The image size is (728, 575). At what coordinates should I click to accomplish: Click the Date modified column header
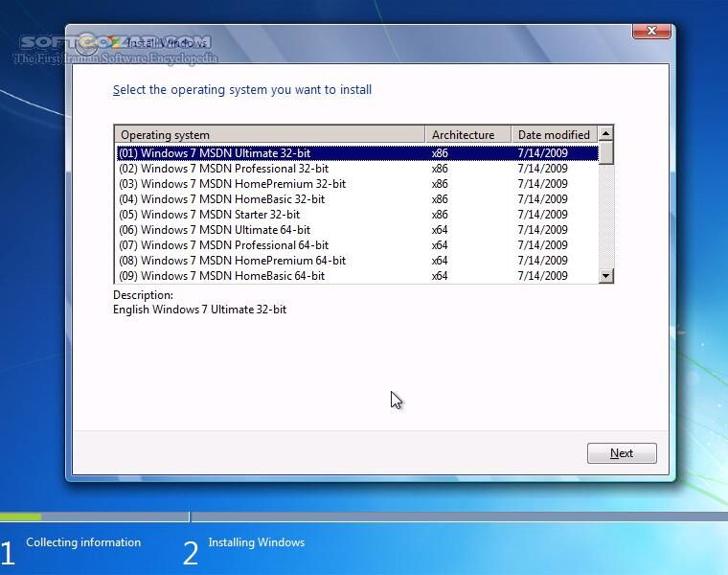click(x=555, y=135)
